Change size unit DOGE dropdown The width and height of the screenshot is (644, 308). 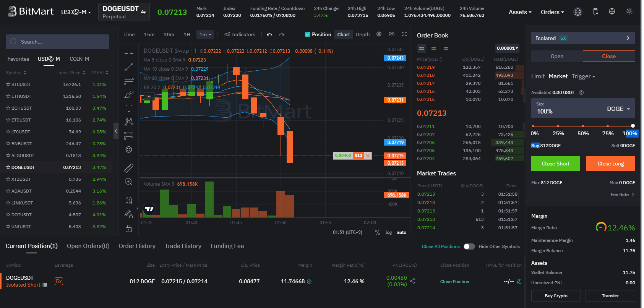pyautogui.click(x=618, y=109)
